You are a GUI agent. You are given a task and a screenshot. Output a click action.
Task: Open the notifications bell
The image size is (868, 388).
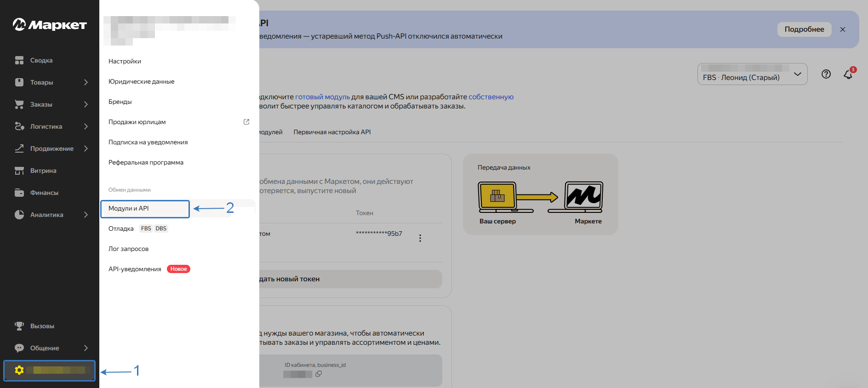848,74
